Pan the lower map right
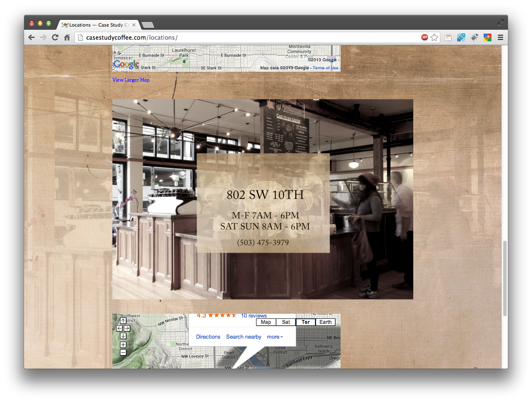The height and width of the screenshot is (402, 532). point(127,329)
